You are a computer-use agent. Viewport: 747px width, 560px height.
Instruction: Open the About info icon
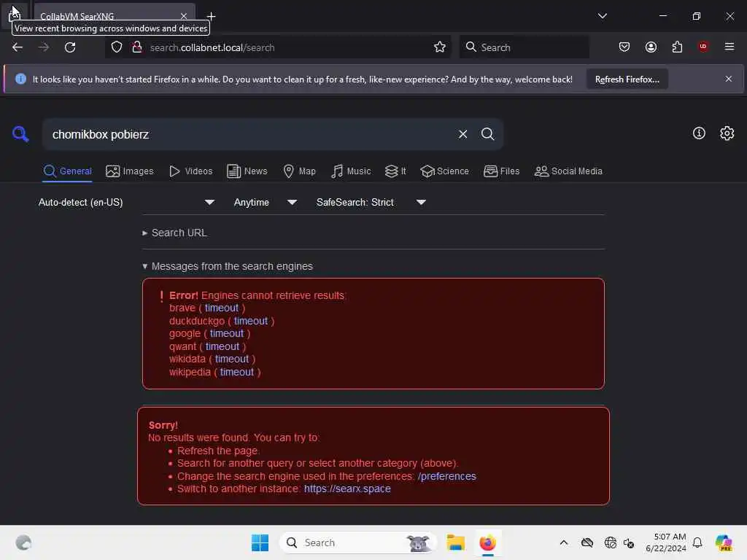pos(699,133)
